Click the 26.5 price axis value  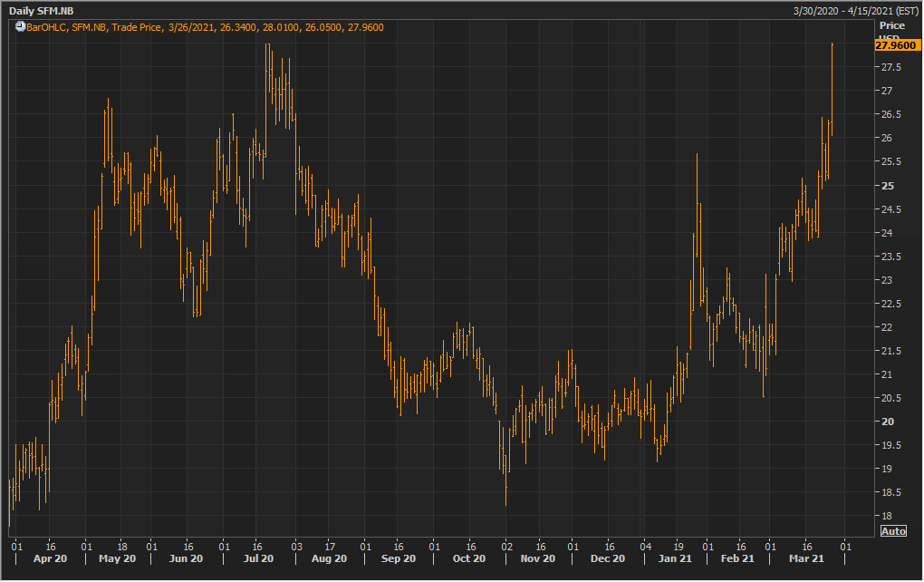coord(891,114)
